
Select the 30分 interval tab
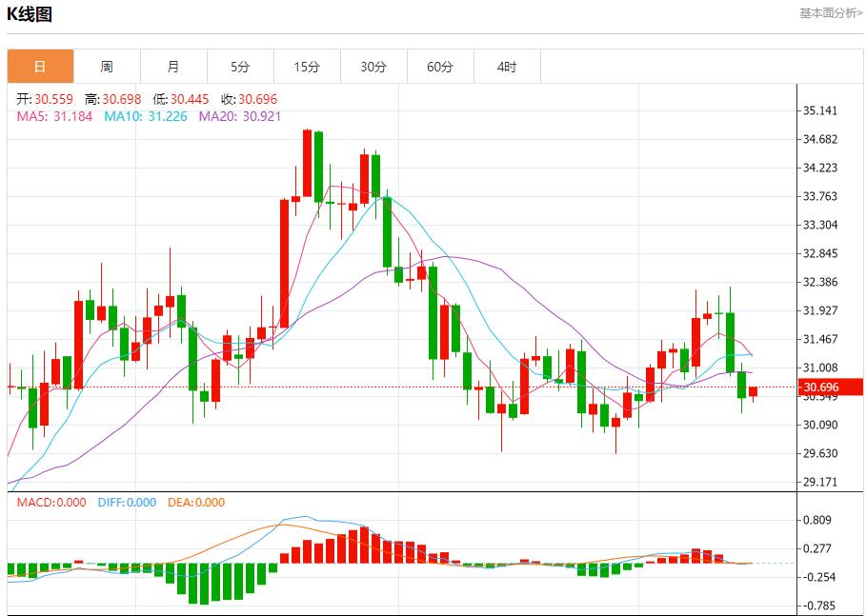pos(373,67)
